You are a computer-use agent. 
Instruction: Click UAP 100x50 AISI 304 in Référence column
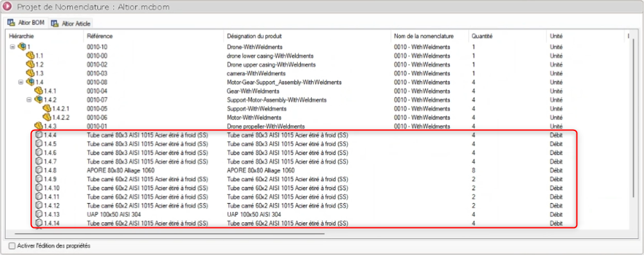click(114, 215)
